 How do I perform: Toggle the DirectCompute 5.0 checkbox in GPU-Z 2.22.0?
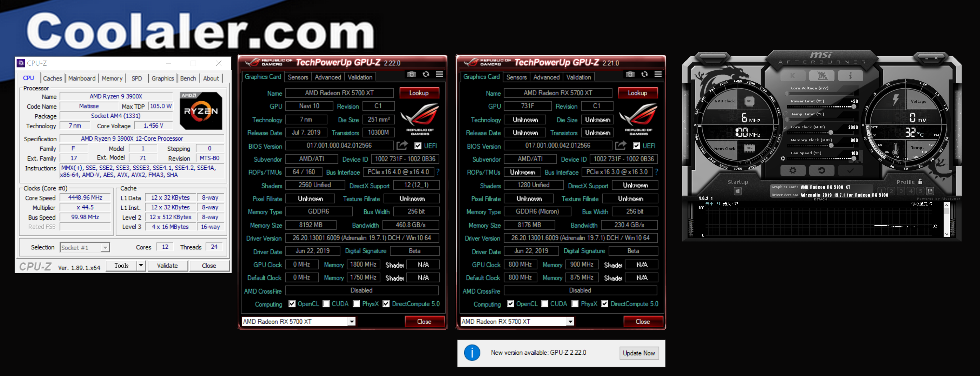click(386, 304)
